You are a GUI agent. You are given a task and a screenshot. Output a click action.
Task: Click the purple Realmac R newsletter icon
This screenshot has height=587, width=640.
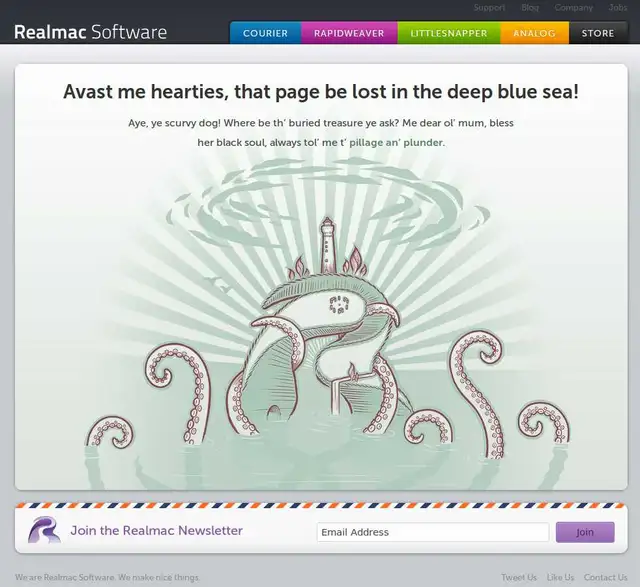[44, 530]
